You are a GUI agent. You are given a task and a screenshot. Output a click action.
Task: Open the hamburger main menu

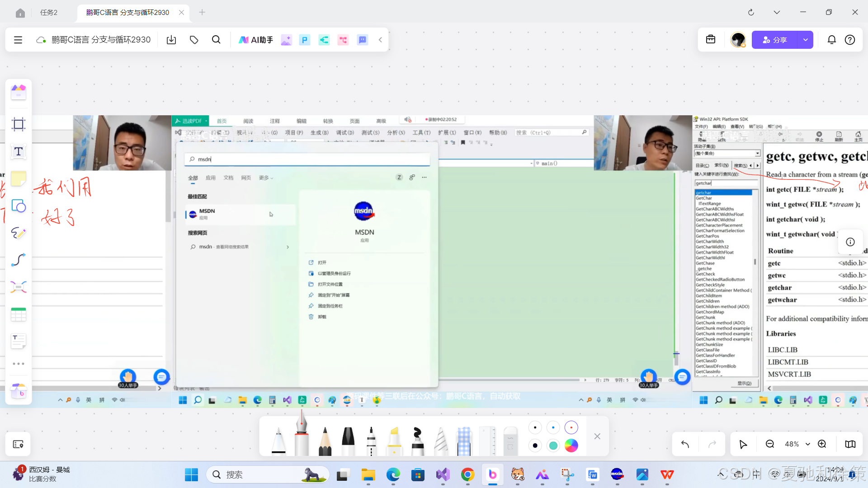[x=18, y=40]
